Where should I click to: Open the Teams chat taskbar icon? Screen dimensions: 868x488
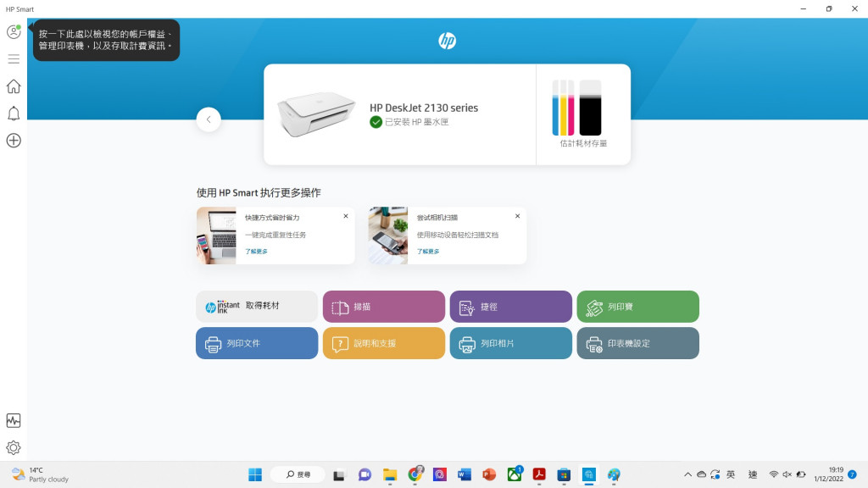coord(364,474)
